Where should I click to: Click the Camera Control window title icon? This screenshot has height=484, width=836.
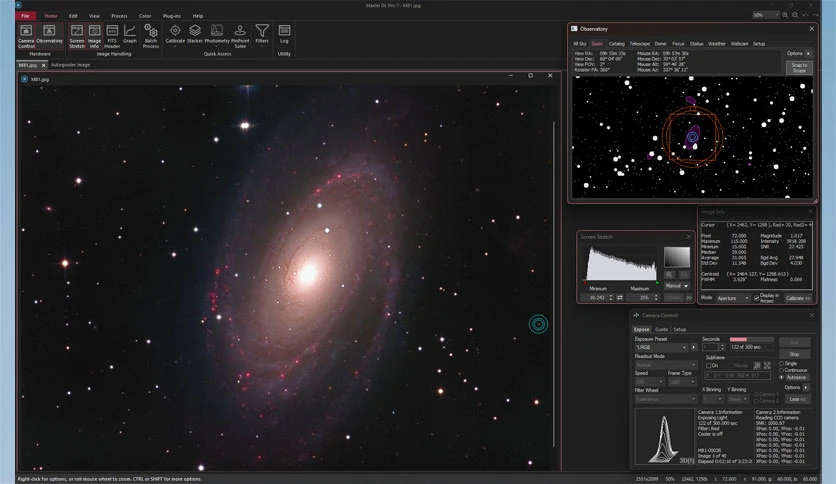tap(636, 315)
